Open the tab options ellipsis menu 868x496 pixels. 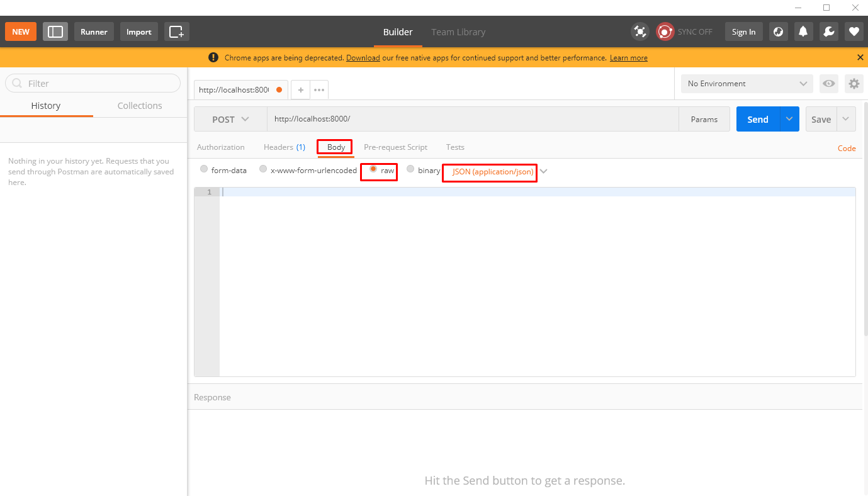pyautogui.click(x=319, y=90)
